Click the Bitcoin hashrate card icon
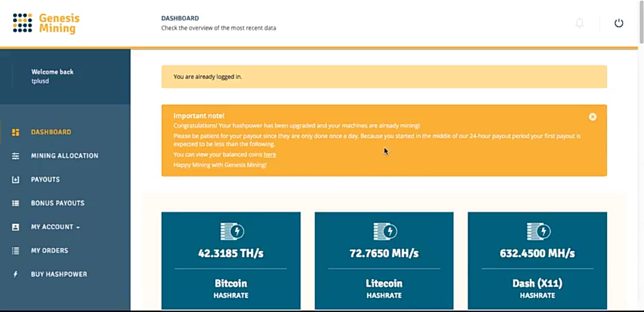Image resolution: width=644 pixels, height=312 pixels. [x=232, y=231]
